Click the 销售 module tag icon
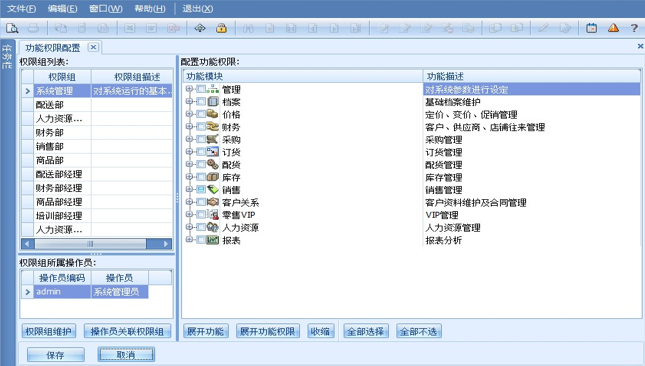 tap(213, 189)
